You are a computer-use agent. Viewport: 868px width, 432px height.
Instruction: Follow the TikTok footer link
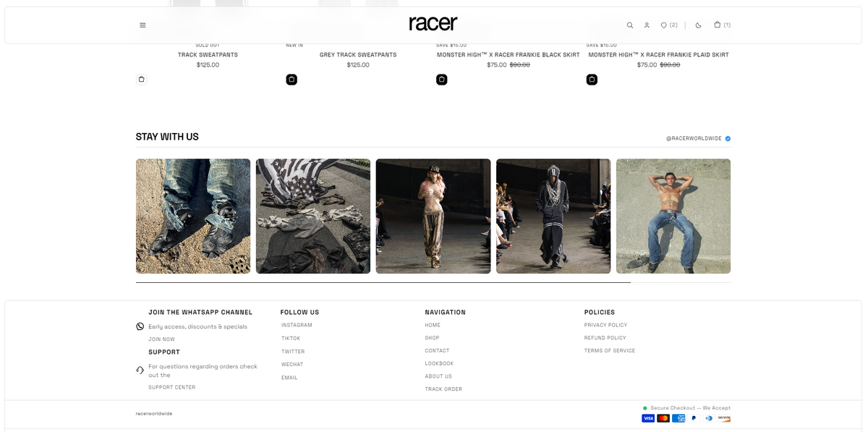(291, 339)
